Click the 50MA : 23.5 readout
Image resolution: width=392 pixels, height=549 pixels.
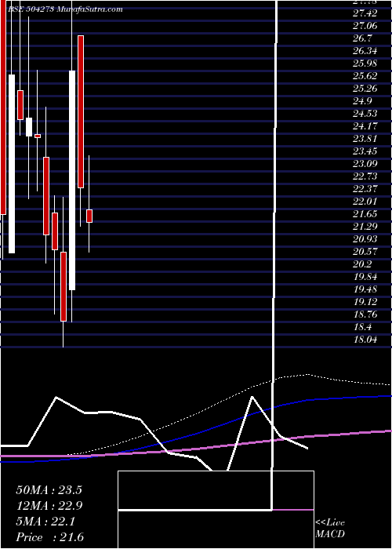click(x=49, y=490)
